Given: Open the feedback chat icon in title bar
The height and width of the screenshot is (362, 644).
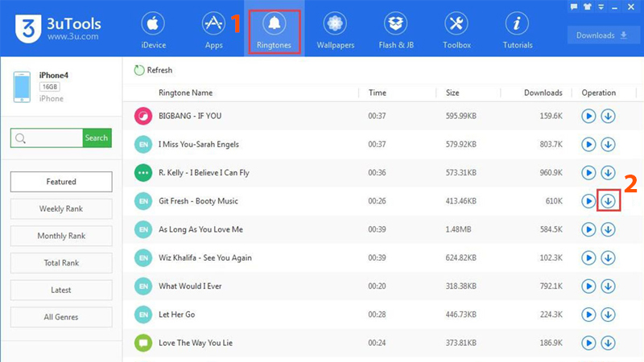Looking at the screenshot, I should point(574,6).
